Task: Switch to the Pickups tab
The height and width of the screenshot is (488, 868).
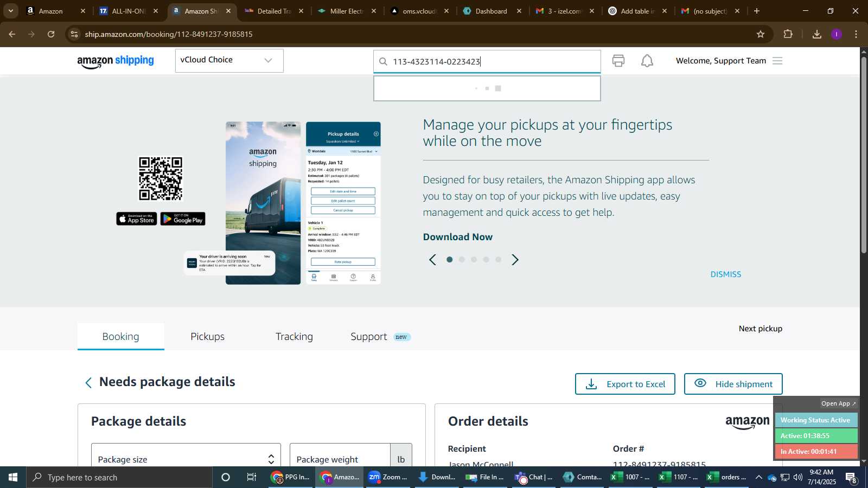Action: [207, 337]
